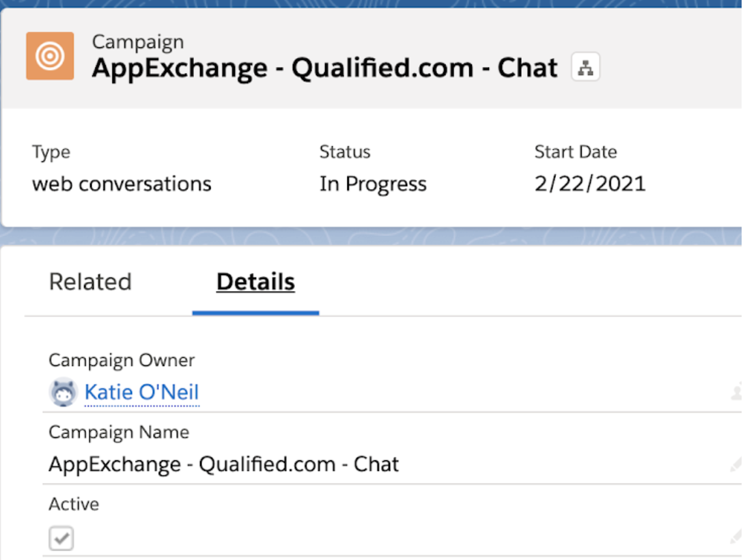Click the Active field label
This screenshot has width=743, height=560.
click(x=74, y=504)
